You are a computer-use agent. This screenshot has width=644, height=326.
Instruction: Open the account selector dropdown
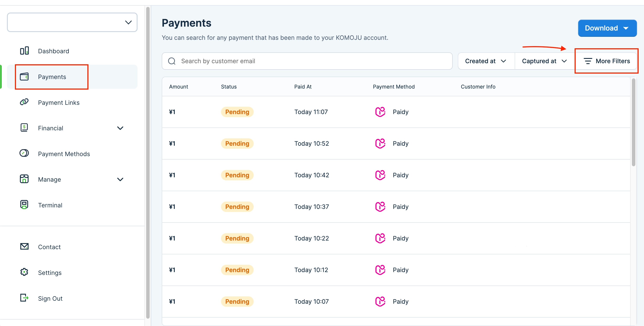(x=72, y=22)
